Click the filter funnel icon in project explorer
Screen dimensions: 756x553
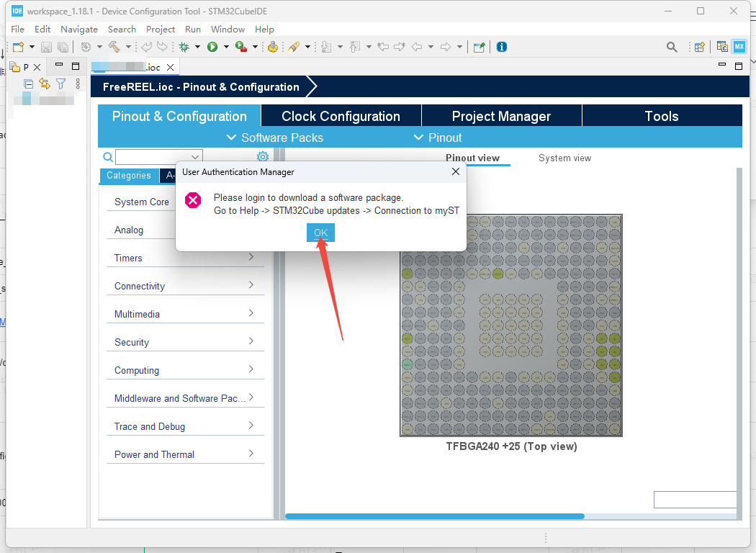[61, 84]
